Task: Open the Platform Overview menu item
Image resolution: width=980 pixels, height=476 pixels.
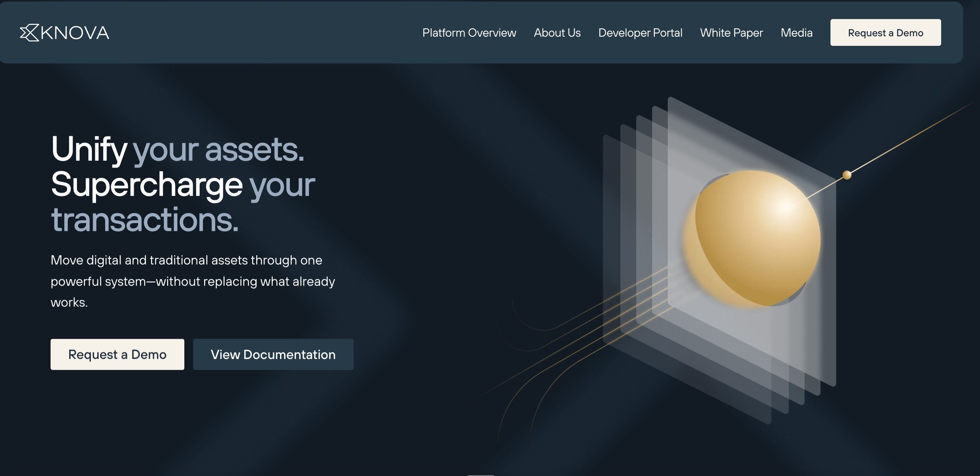Action: tap(469, 33)
